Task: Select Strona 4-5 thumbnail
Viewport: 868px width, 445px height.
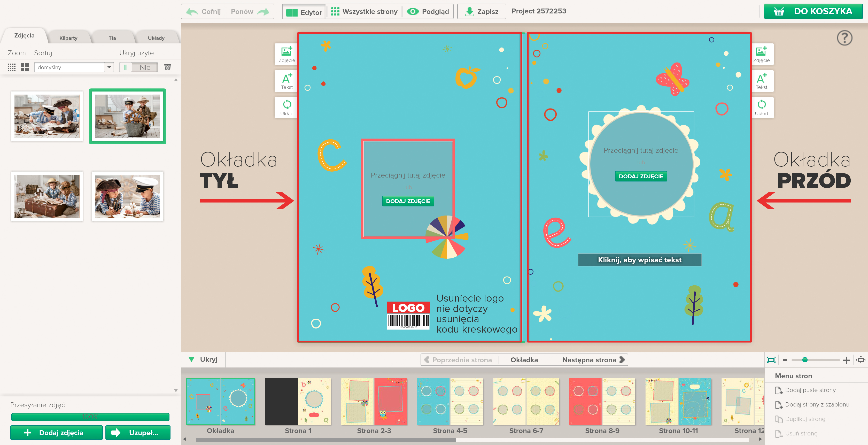Action: click(450, 401)
